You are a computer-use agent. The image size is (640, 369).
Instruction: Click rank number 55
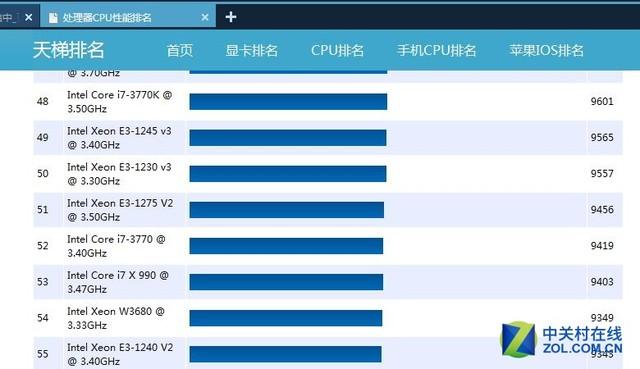tap(43, 353)
